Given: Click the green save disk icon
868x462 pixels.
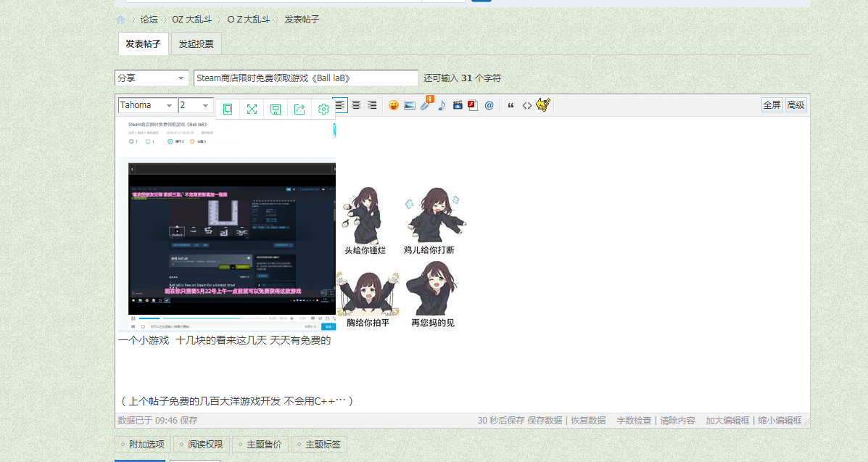Looking at the screenshot, I should [276, 109].
